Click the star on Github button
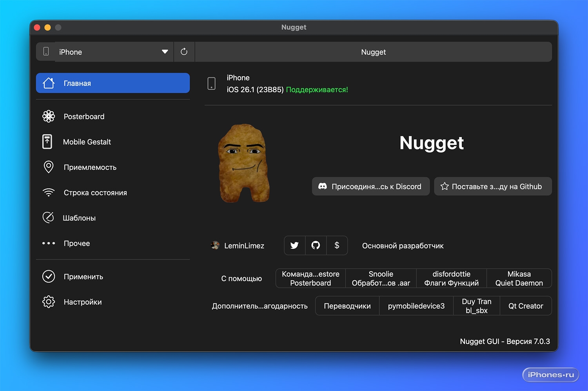This screenshot has width=588, height=391. tap(493, 186)
